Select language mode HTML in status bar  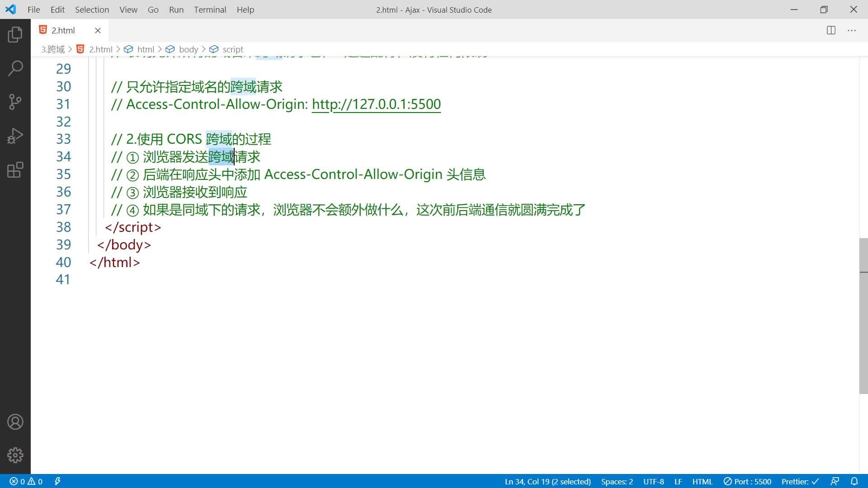click(x=702, y=481)
